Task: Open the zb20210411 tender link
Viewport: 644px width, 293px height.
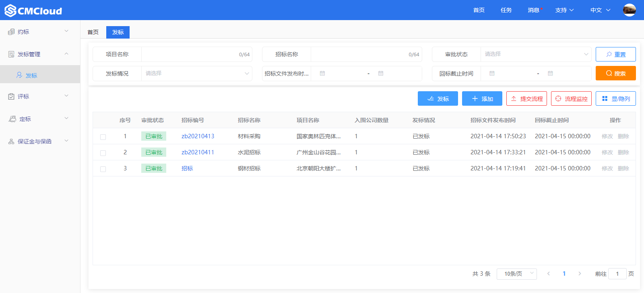Action: point(198,152)
